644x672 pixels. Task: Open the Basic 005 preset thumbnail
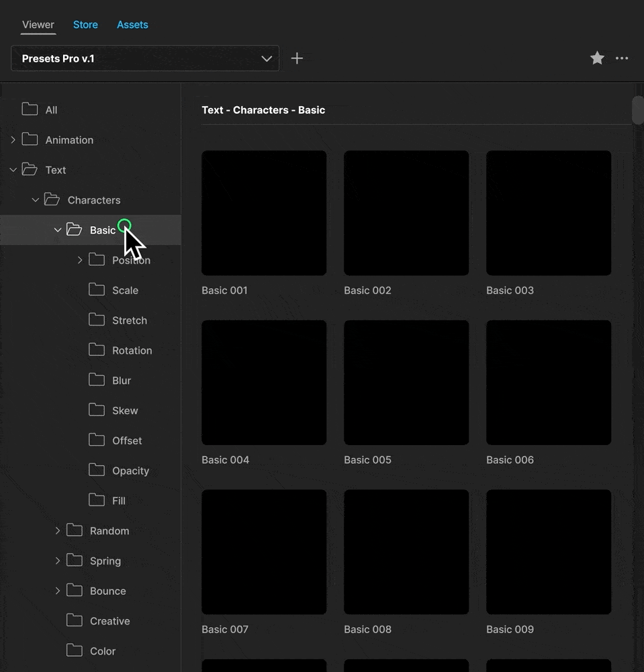click(x=406, y=383)
